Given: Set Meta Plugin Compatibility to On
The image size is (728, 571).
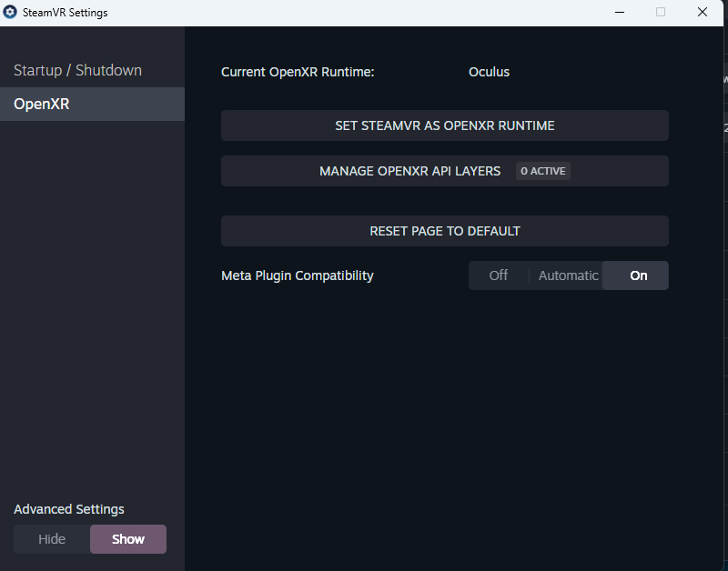Looking at the screenshot, I should pos(635,275).
